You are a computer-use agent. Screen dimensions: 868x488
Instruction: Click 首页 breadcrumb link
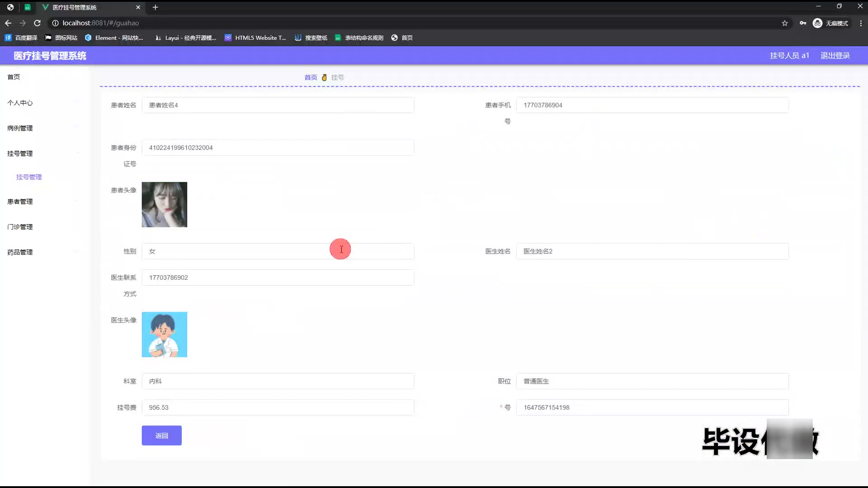coord(311,78)
